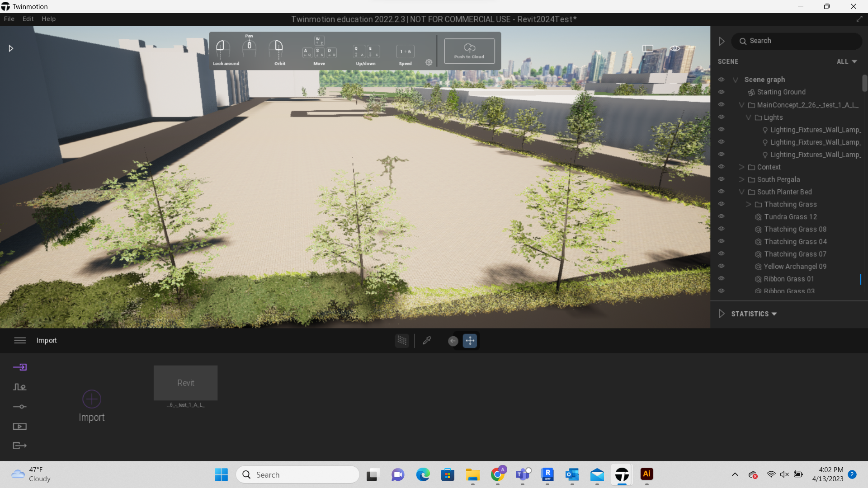
Task: Click the Push to Cloud icon
Action: point(469,51)
